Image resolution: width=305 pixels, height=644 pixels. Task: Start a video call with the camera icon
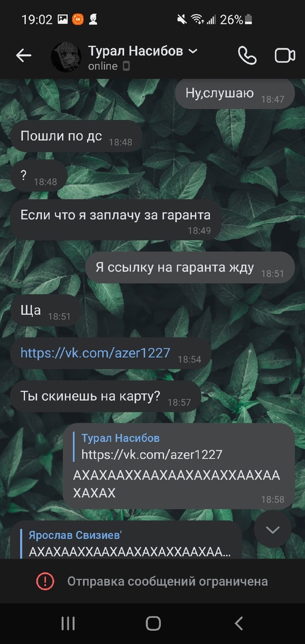[x=285, y=56]
